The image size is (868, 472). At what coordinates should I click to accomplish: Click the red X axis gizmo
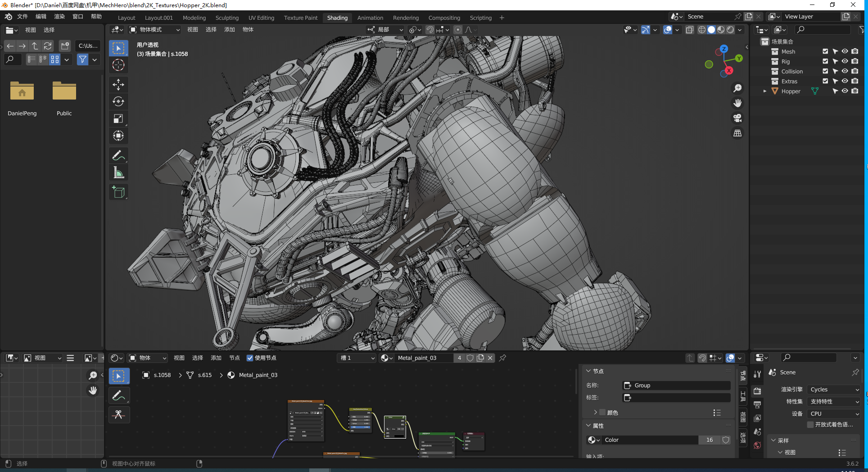728,71
